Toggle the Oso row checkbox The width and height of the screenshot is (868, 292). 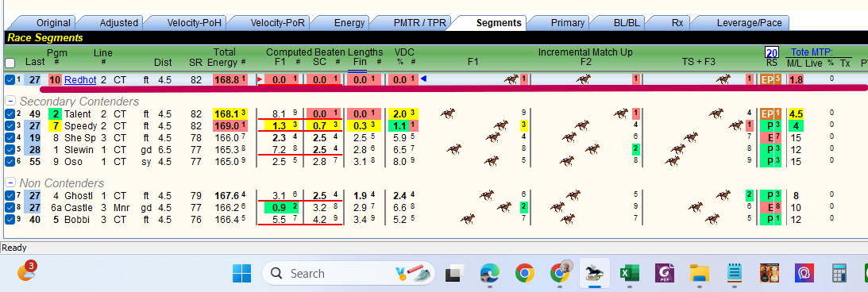[x=10, y=162]
